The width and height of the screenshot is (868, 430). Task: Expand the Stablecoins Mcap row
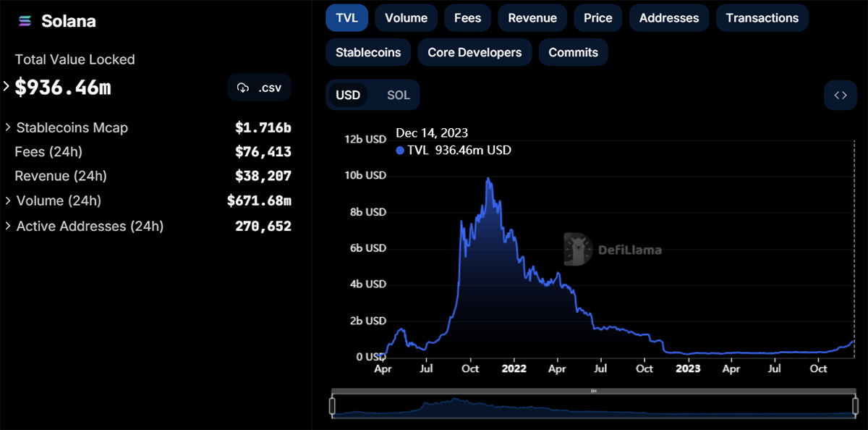tap(8, 127)
